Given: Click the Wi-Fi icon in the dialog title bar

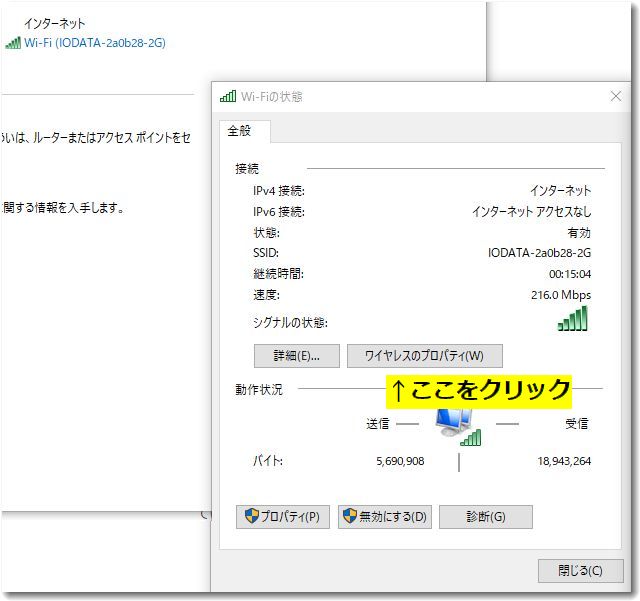Looking at the screenshot, I should coord(228,97).
